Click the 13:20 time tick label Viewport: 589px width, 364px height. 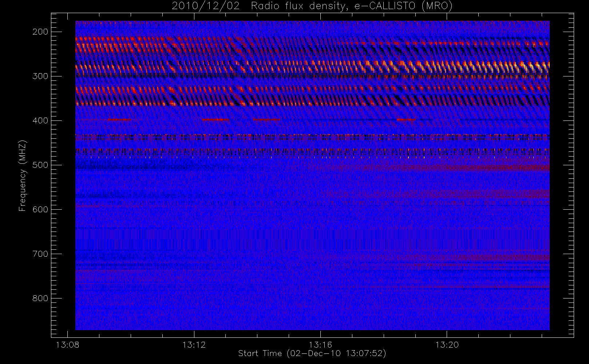[447, 344]
